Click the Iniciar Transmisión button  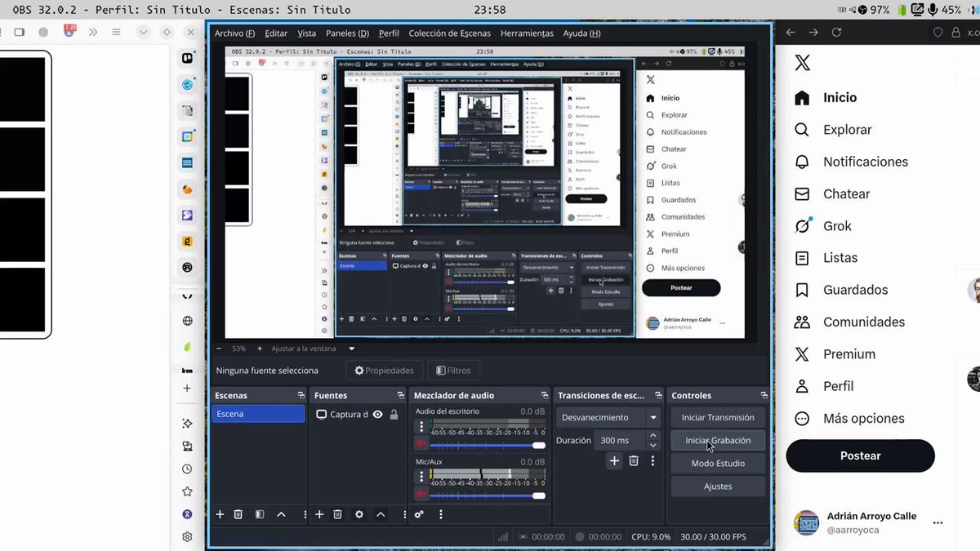718,417
